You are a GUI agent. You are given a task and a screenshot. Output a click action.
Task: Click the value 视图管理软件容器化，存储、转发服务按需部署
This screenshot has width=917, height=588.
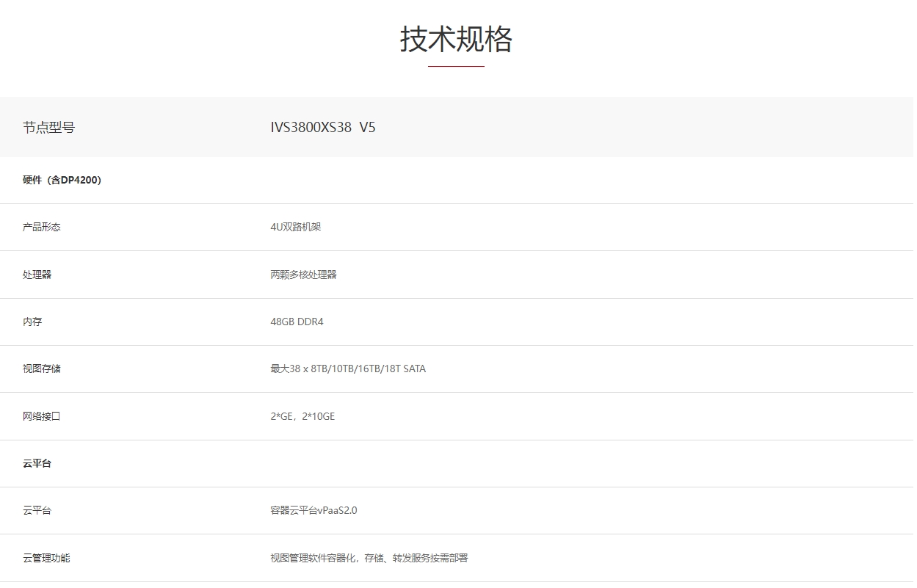pos(369,558)
